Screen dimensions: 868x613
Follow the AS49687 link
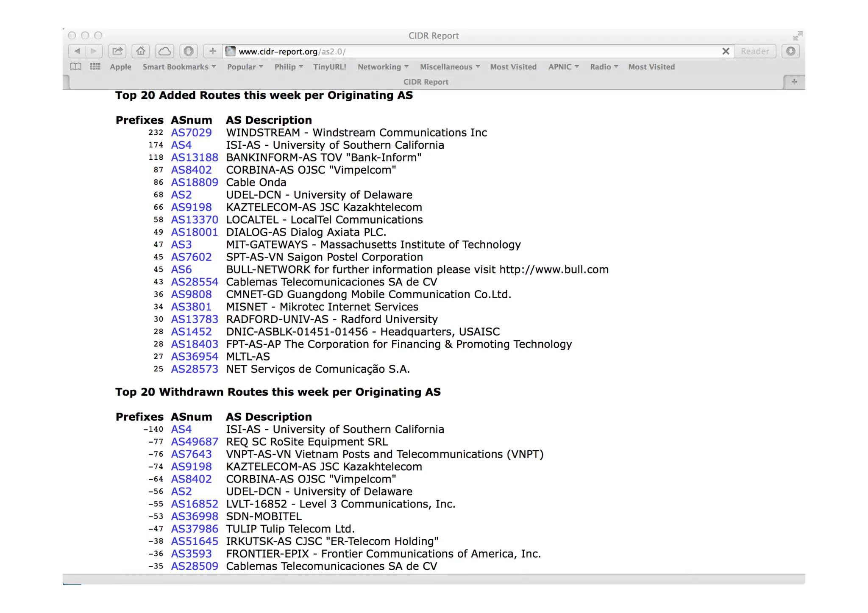[195, 442]
